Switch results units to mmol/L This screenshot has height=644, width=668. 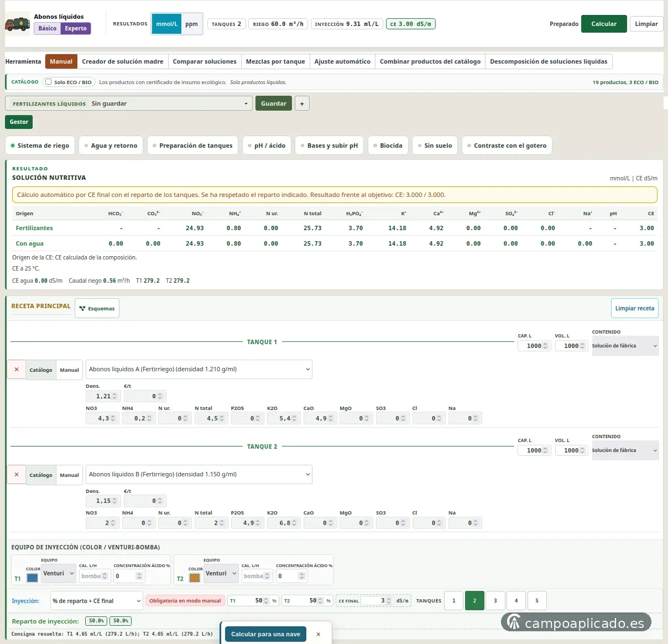tap(166, 24)
